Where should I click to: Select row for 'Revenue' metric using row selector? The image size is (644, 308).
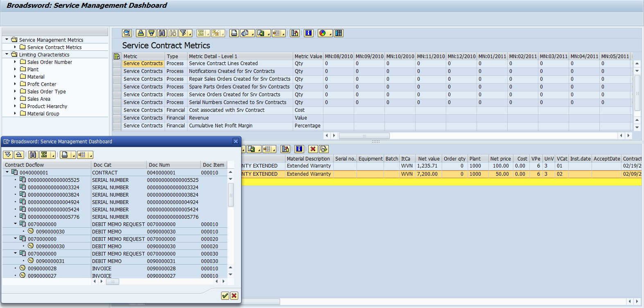pyautogui.click(x=117, y=118)
